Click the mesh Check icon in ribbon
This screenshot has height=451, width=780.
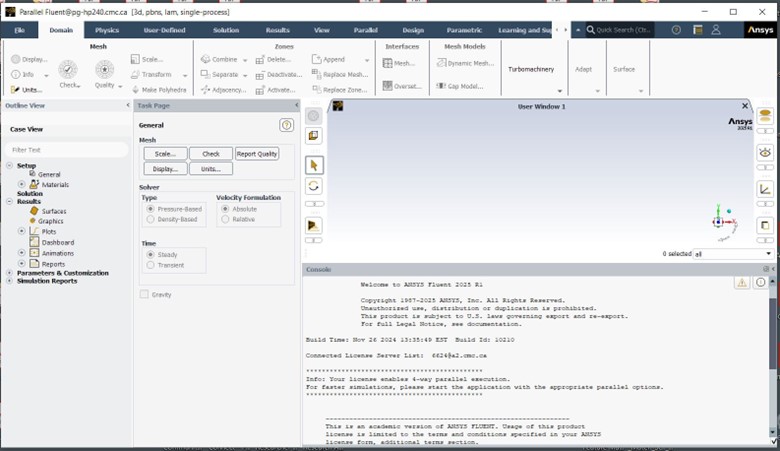[68, 70]
